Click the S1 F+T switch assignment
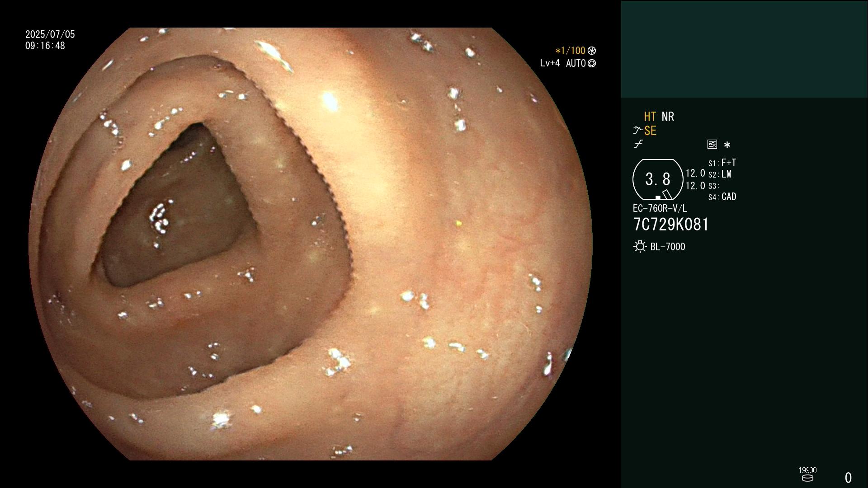The height and width of the screenshot is (488, 868). coord(722,163)
